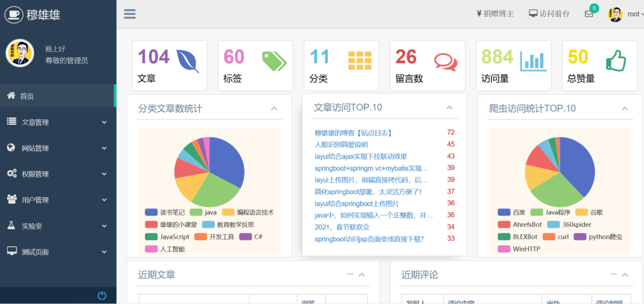Screen dimensions: 644x304
Task: Collapse the 文章访问TOP.10 panel
Action: tap(450, 108)
